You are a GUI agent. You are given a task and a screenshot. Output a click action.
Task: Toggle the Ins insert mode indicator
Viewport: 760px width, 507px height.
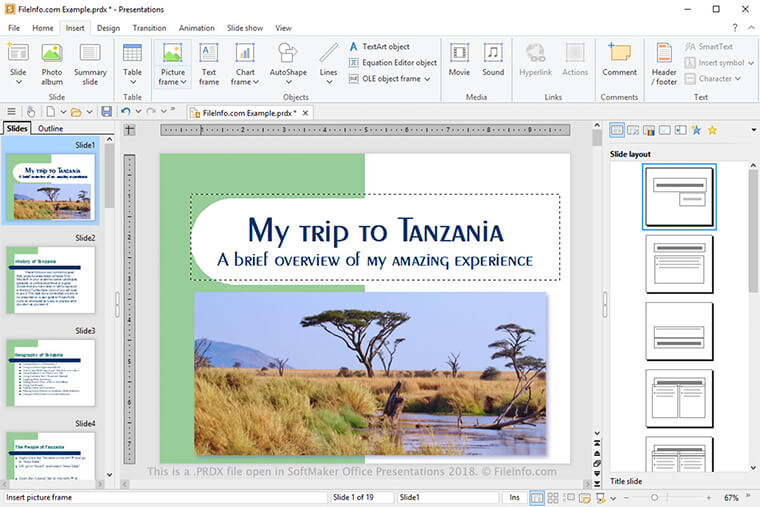click(x=514, y=497)
